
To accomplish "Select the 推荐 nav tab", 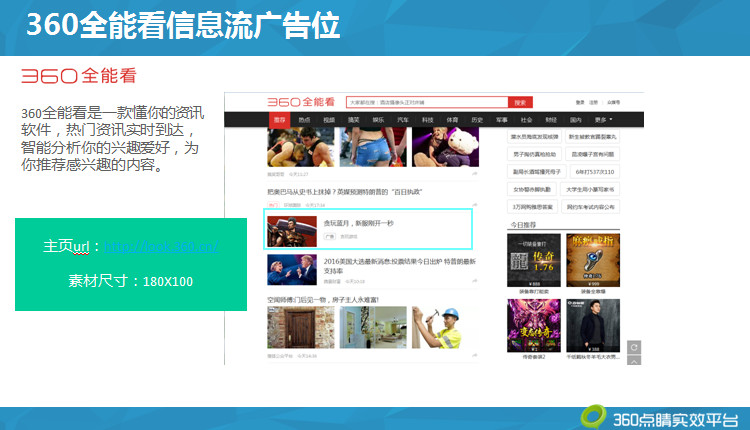I will (279, 120).
